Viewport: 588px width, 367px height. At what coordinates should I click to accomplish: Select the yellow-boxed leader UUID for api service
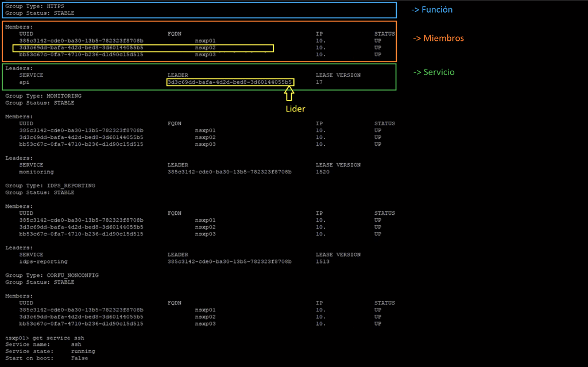pyautogui.click(x=230, y=82)
